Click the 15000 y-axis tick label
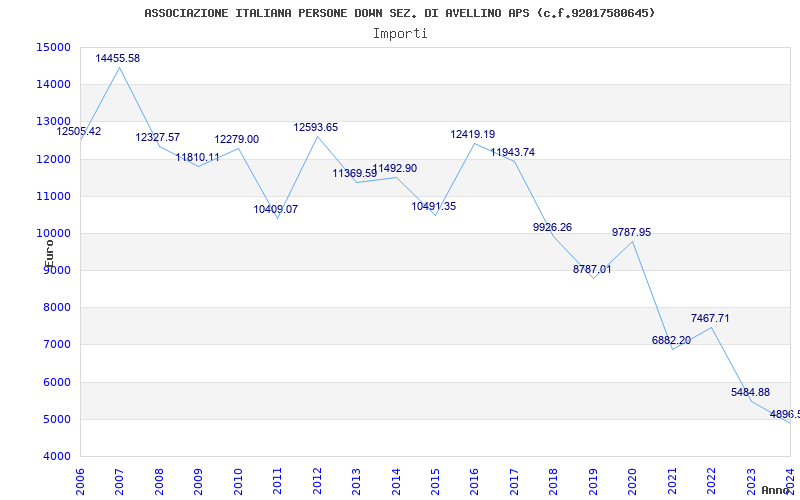800x500 pixels. (x=53, y=47)
